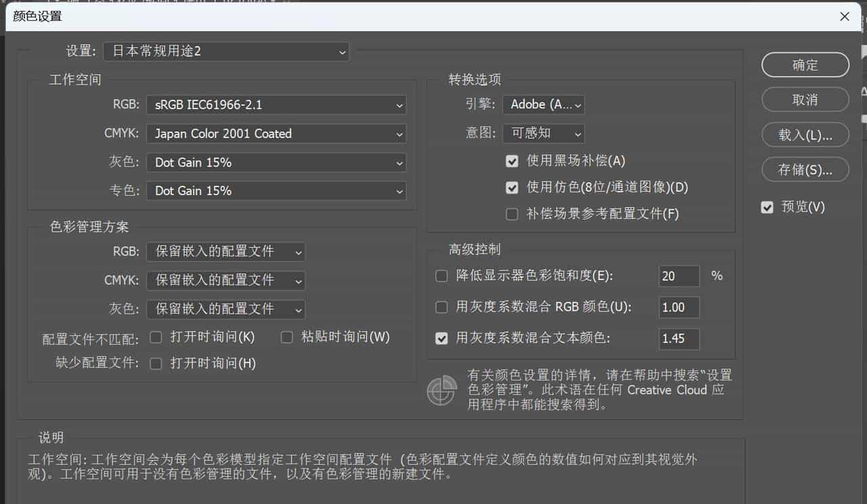The width and height of the screenshot is (867, 504).
Task: Uncheck 用灰度系数混合文本颜色
Action: (441, 339)
